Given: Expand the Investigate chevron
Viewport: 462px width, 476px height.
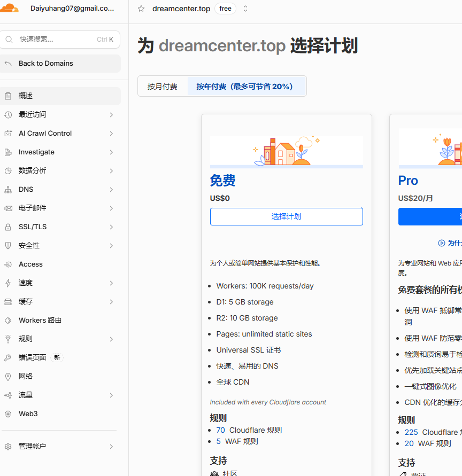Looking at the screenshot, I should point(111,152).
